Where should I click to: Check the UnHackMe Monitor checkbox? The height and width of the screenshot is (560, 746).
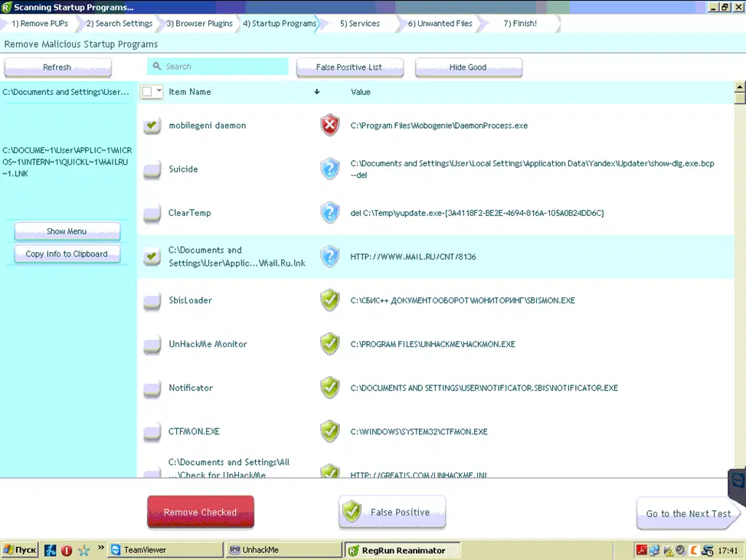pos(152,345)
